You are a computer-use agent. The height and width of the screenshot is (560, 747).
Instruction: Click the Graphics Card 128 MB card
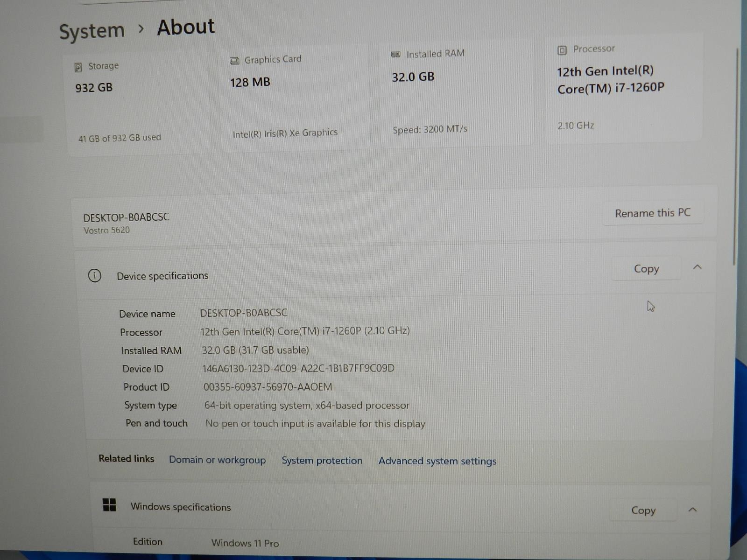click(x=294, y=97)
